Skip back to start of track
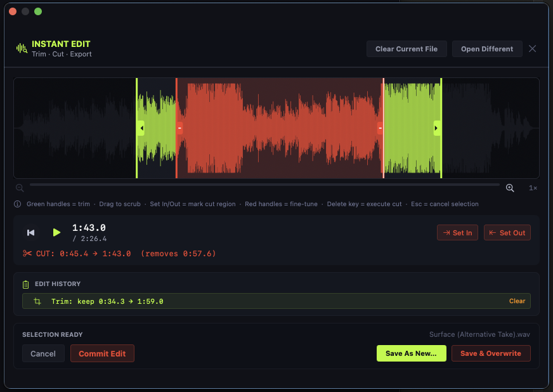The width and height of the screenshot is (553, 392). (x=31, y=233)
